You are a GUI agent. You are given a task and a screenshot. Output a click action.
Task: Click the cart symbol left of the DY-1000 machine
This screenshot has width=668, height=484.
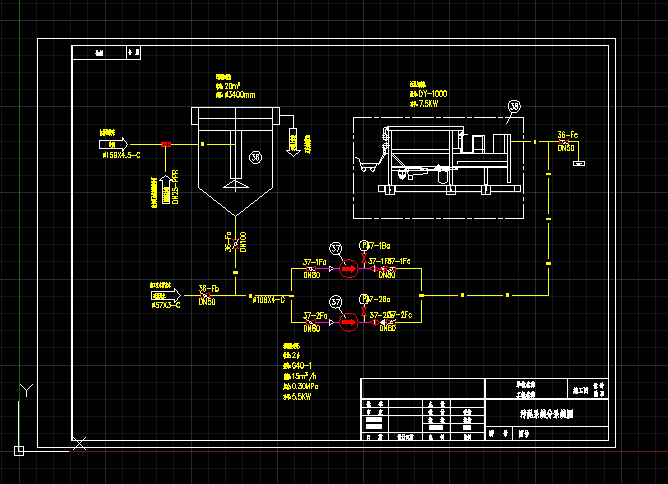(x=368, y=164)
